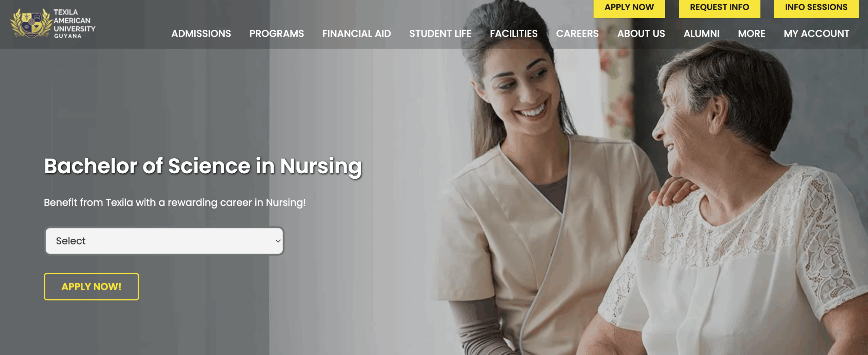Open MY ACCOUNT in the navigation

coord(816,33)
